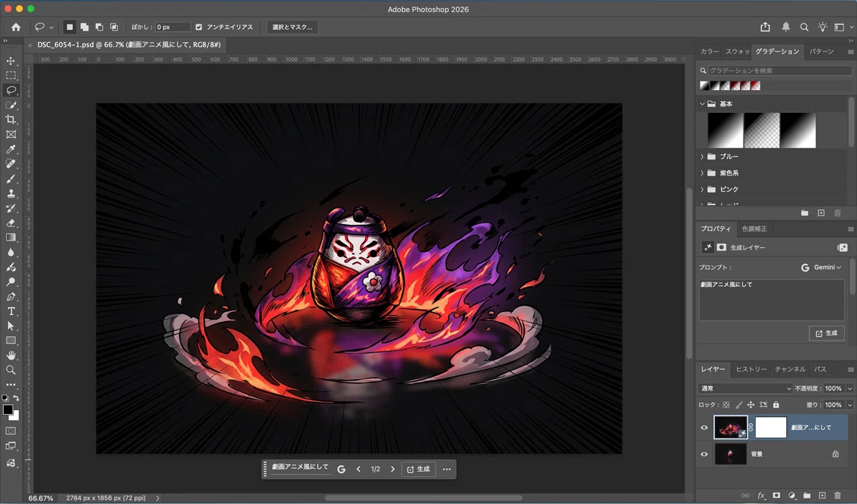
Task: Select the Lasso tool in the toolbox
Action: (11, 90)
